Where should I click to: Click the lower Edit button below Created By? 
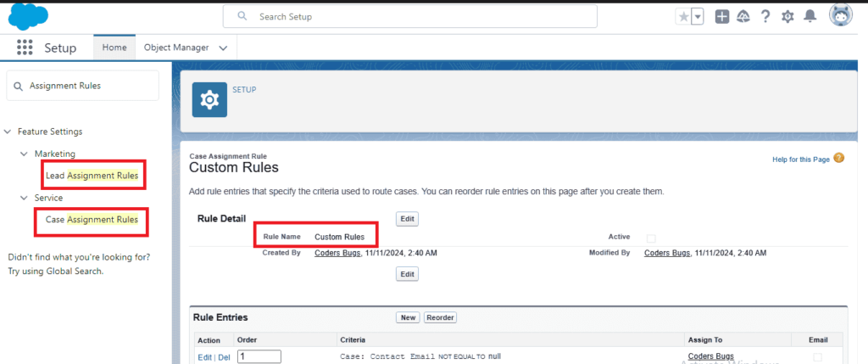tap(408, 274)
